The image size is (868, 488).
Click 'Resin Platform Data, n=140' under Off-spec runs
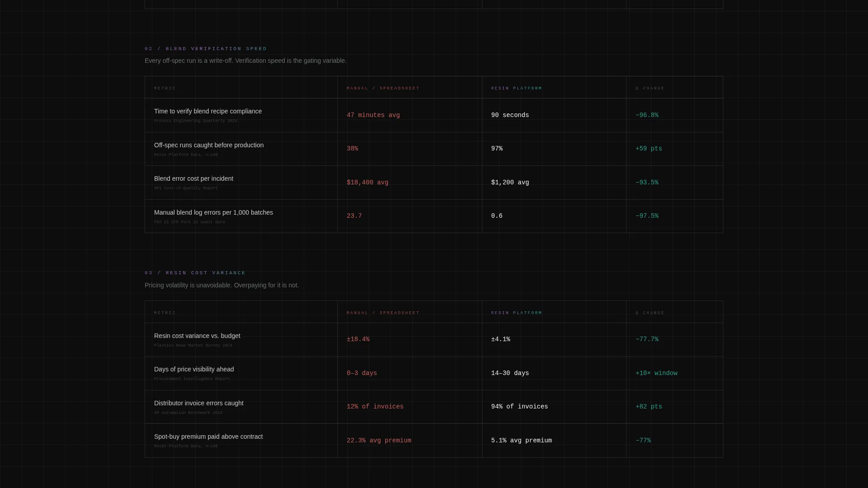click(186, 155)
